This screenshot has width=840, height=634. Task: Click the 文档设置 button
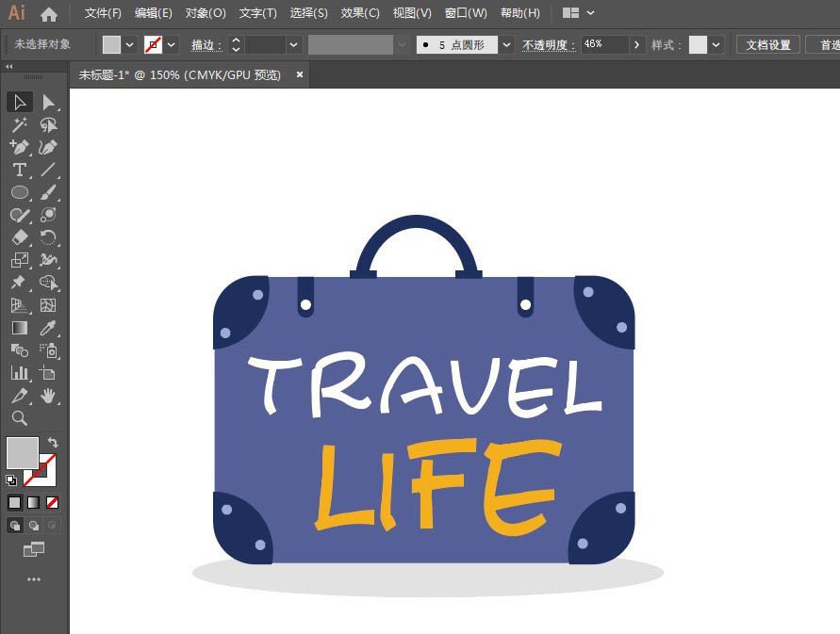(x=768, y=45)
